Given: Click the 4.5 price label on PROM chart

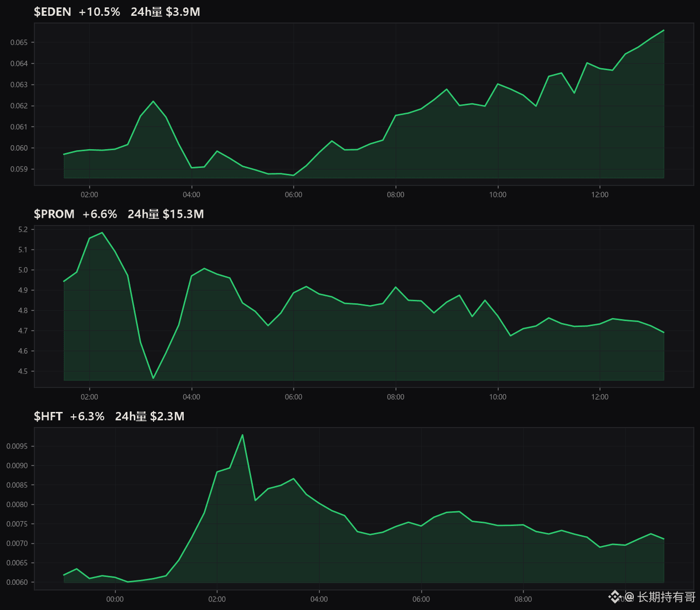Looking at the screenshot, I should pyautogui.click(x=23, y=371).
